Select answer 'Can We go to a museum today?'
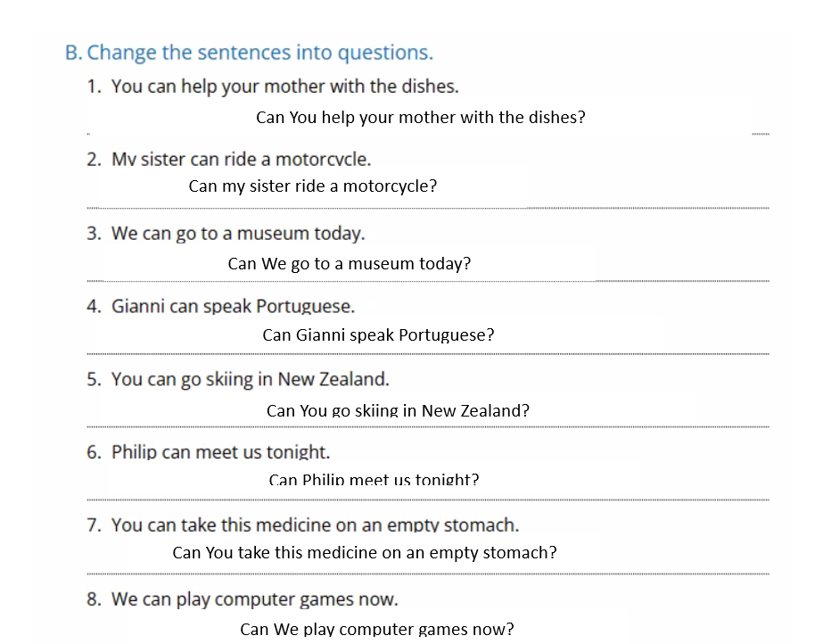The height and width of the screenshot is (644, 823). [349, 263]
